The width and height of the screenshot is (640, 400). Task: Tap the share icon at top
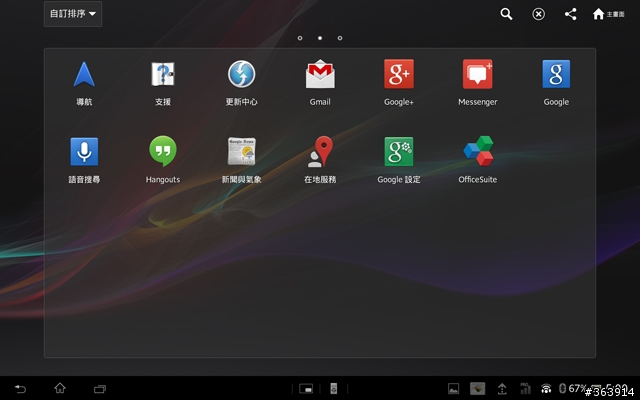click(x=571, y=14)
